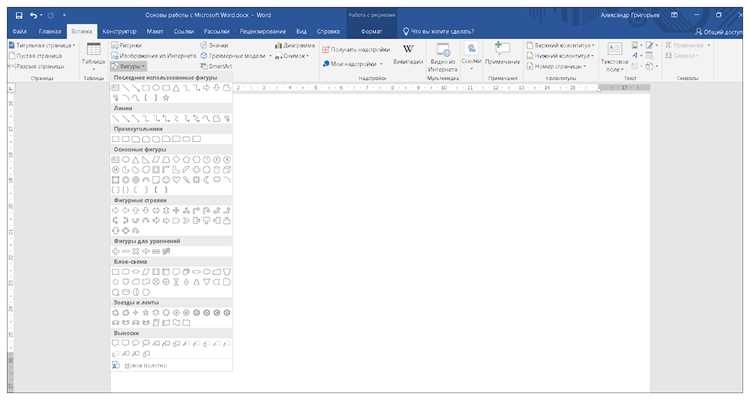Open the Диаграмма chart icon
The width and height of the screenshot is (750, 400).
pyautogui.click(x=295, y=45)
